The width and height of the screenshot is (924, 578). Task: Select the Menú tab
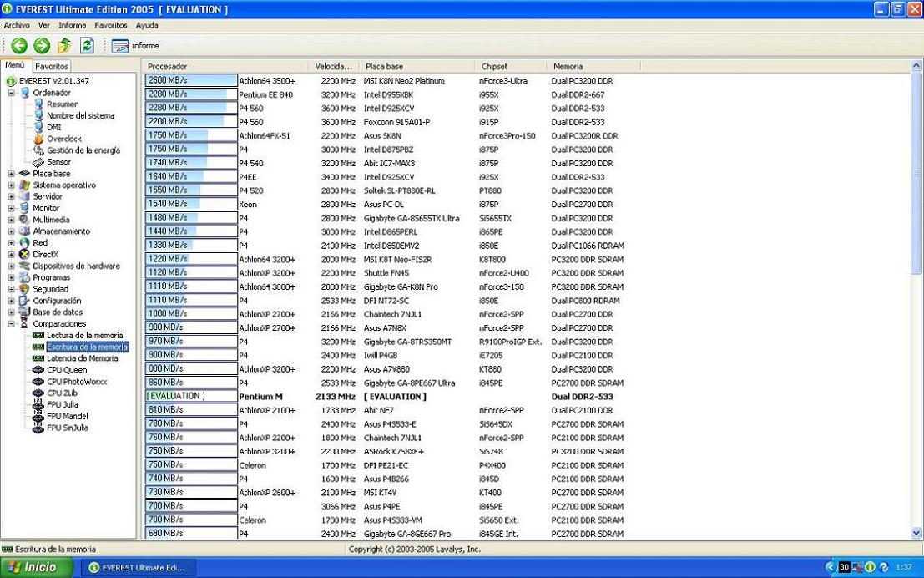click(x=15, y=65)
